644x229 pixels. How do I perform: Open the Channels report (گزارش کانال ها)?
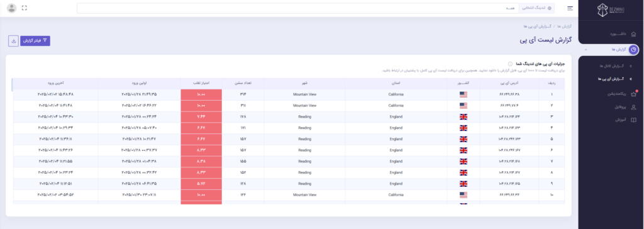click(x=611, y=66)
